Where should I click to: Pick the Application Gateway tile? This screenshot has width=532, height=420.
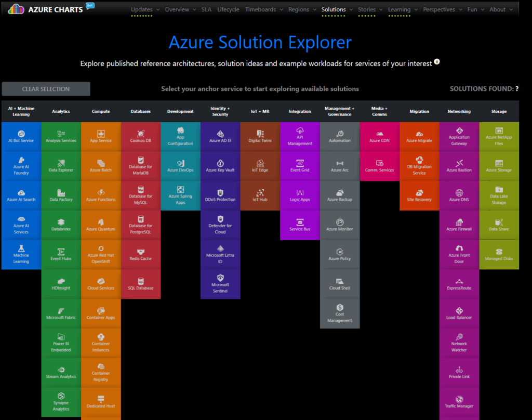point(459,137)
